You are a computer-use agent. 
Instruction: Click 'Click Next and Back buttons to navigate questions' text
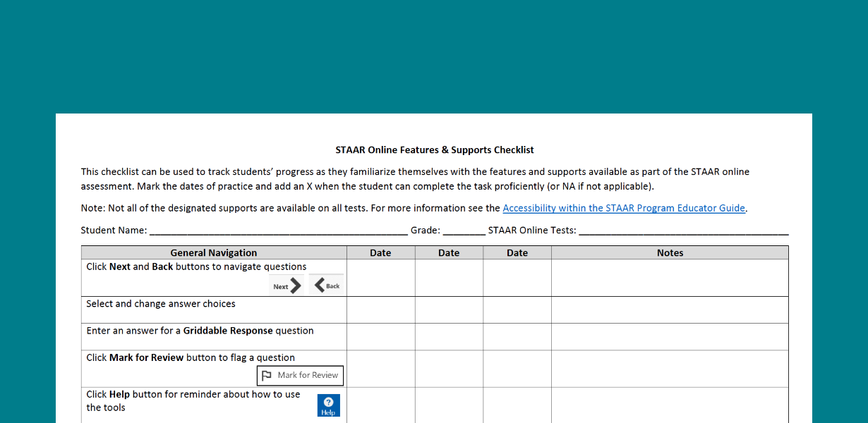click(x=196, y=267)
